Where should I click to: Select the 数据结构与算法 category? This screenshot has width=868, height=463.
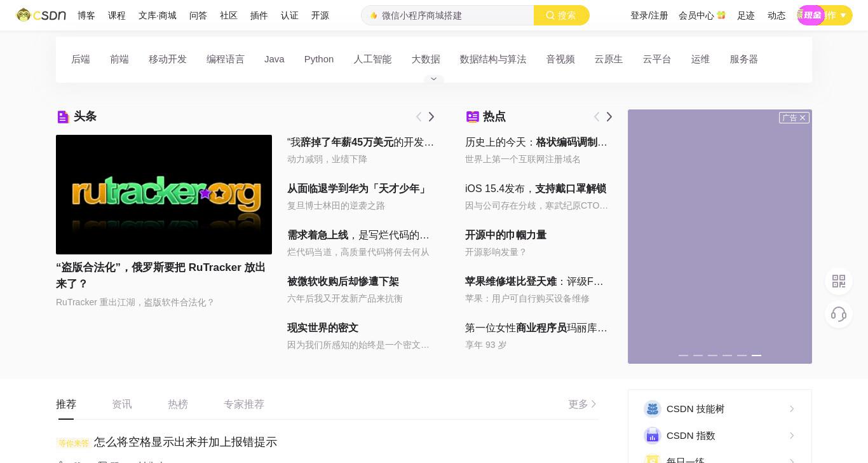point(493,59)
